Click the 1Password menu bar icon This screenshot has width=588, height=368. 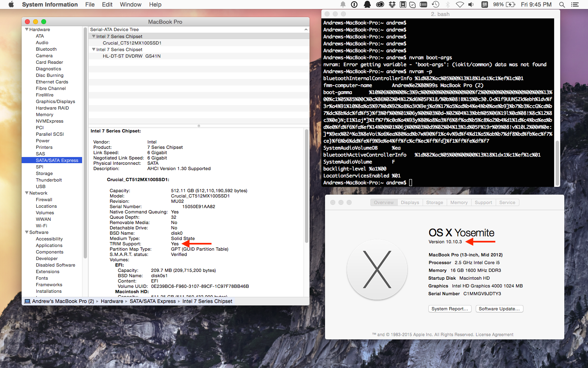[x=354, y=4]
